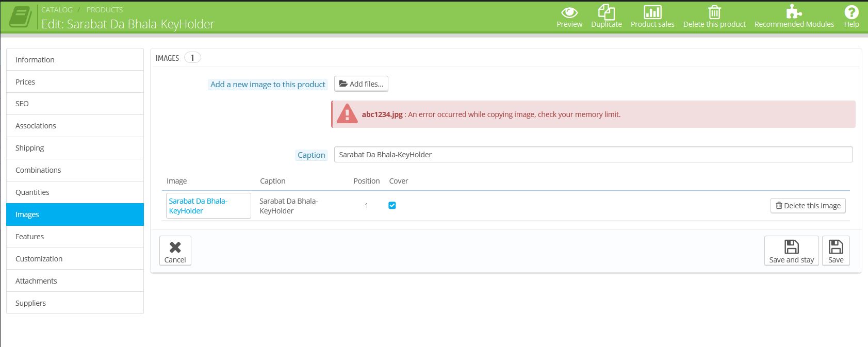Click the Caption column header
Image resolution: width=868 pixels, height=347 pixels.
[x=272, y=181]
